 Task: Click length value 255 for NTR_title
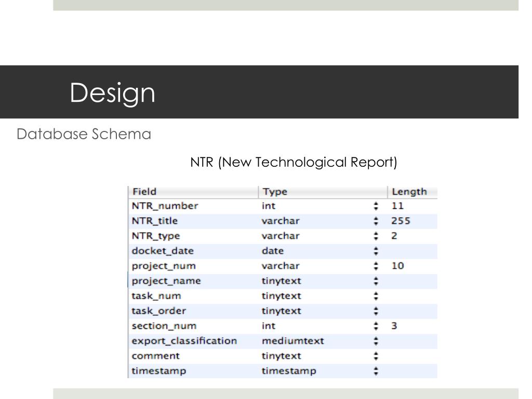[401, 221]
